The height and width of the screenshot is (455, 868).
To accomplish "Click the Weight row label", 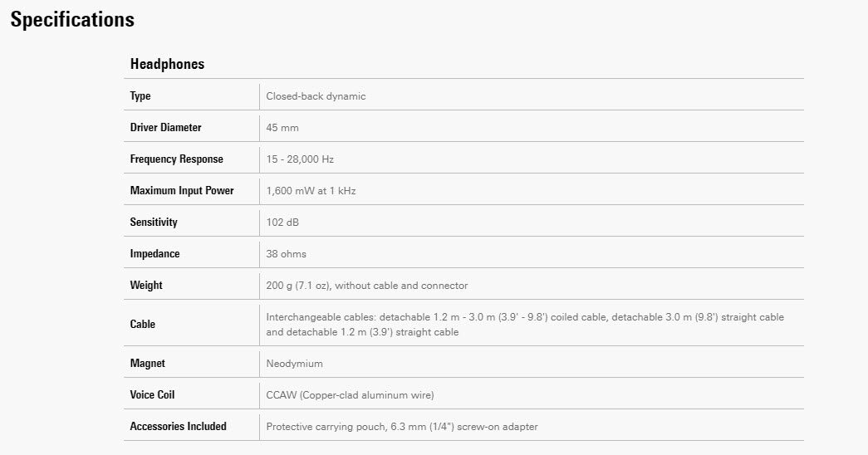I will click(146, 286).
